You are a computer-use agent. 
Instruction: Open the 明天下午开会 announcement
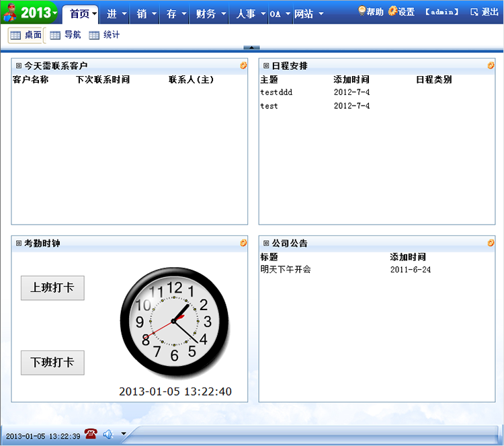click(286, 269)
